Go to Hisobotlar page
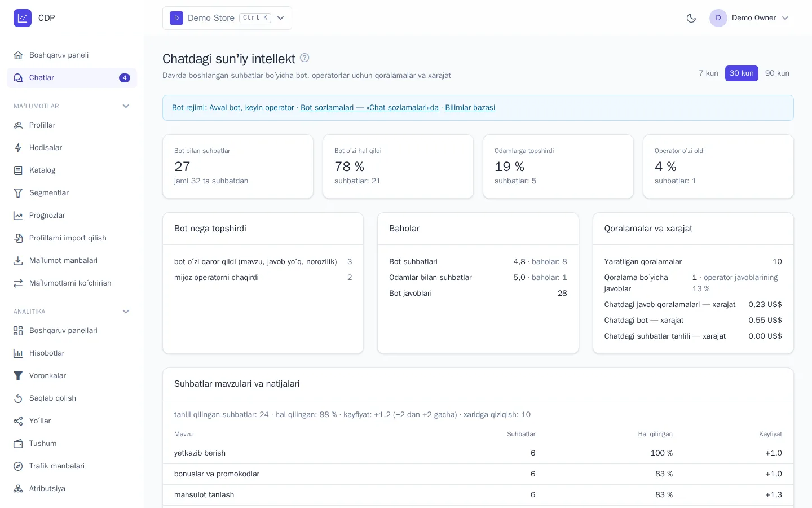The width and height of the screenshot is (812, 508). (x=72, y=353)
